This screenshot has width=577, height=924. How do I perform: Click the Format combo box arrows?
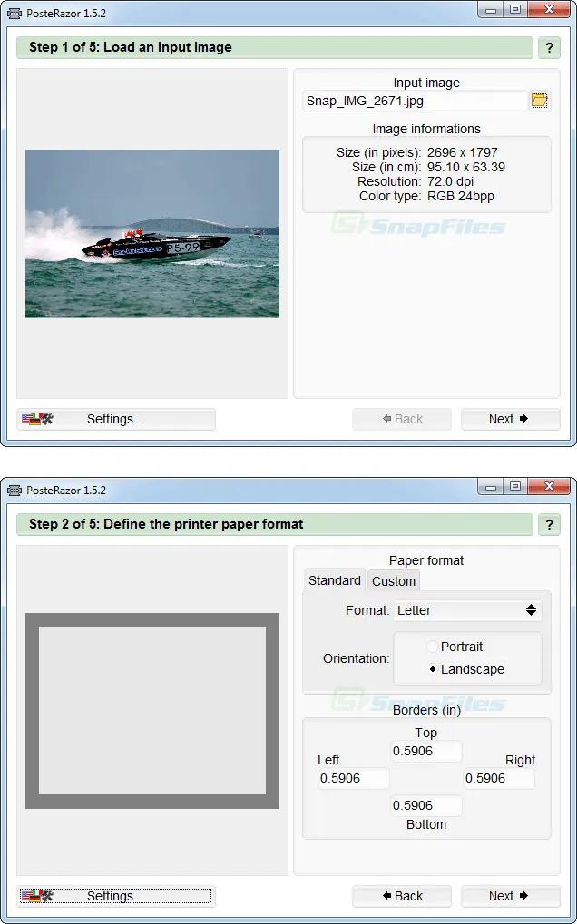pos(531,610)
